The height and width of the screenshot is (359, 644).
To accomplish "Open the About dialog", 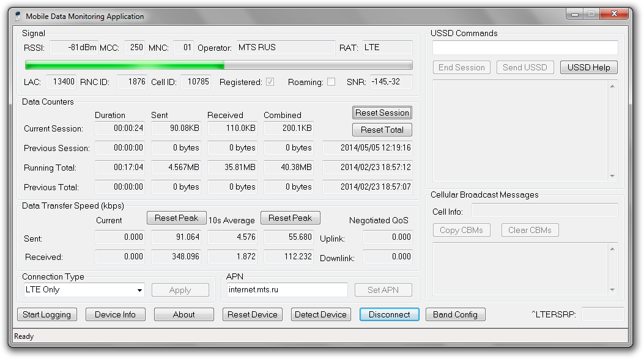I will [x=183, y=314].
